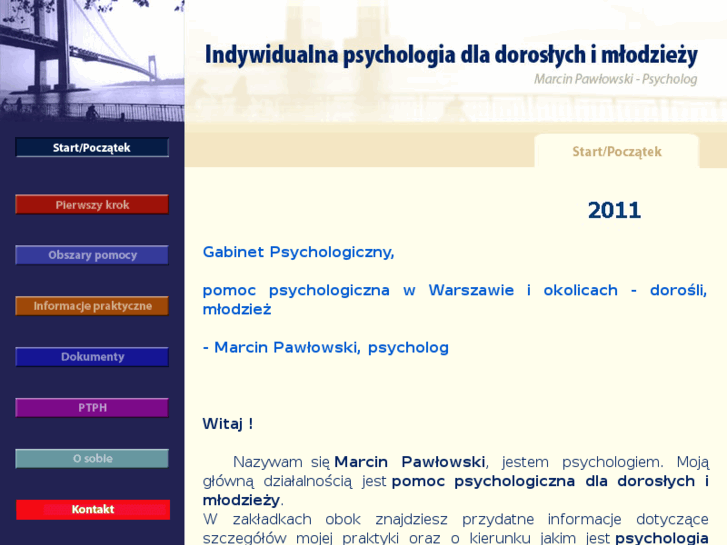The width and height of the screenshot is (727, 545).
Task: Click the 2011 year heading
Action: (614, 210)
